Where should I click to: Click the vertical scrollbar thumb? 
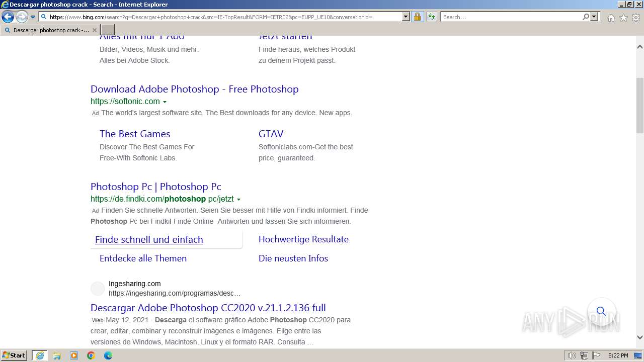(640, 105)
